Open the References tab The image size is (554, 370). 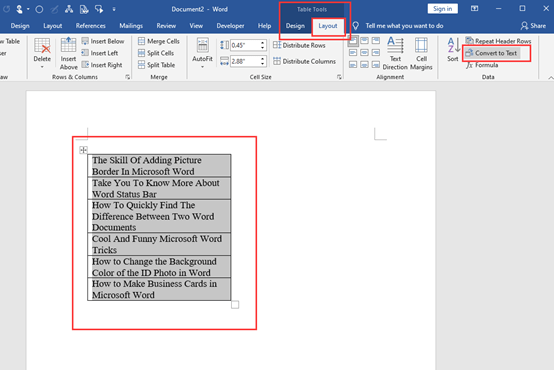(90, 26)
